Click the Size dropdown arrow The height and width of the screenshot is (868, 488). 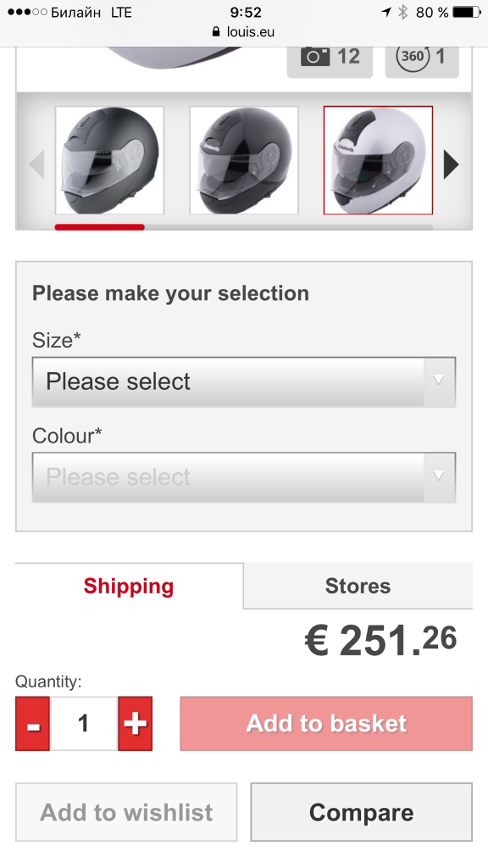tap(440, 382)
